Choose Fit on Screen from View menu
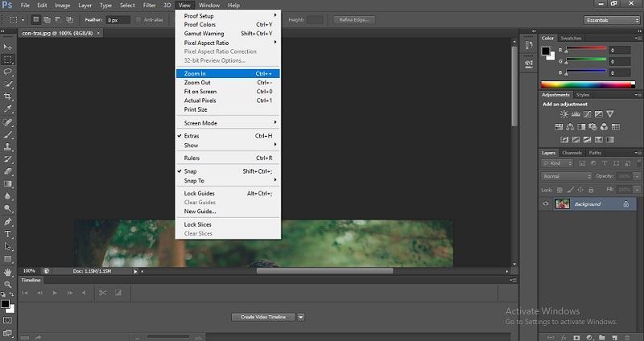Image resolution: width=644 pixels, height=341 pixels. pyautogui.click(x=228, y=92)
